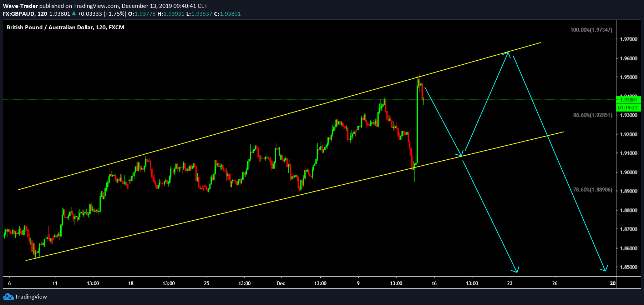Click the 1.85000 price axis label

coord(629,267)
